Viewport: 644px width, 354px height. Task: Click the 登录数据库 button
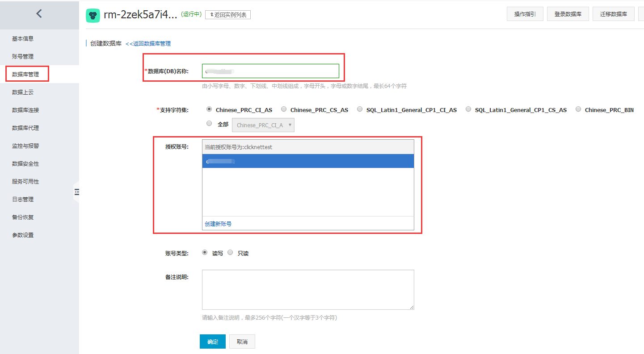click(568, 14)
